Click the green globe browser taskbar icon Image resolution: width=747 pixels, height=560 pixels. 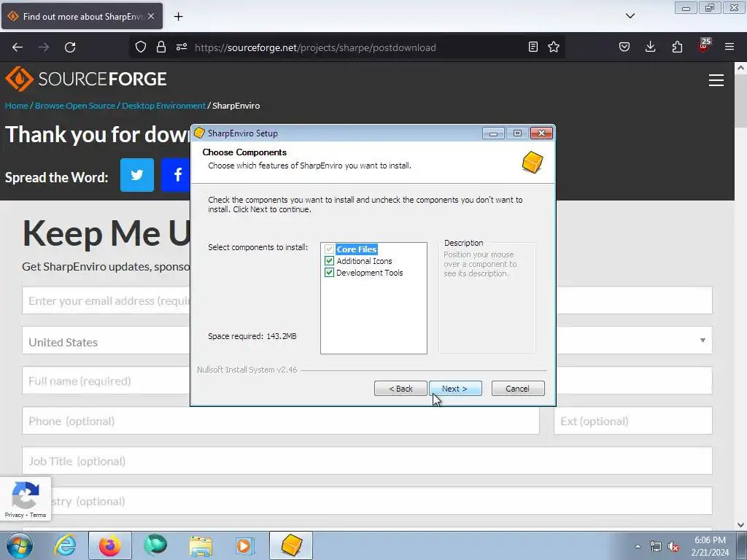(155, 545)
